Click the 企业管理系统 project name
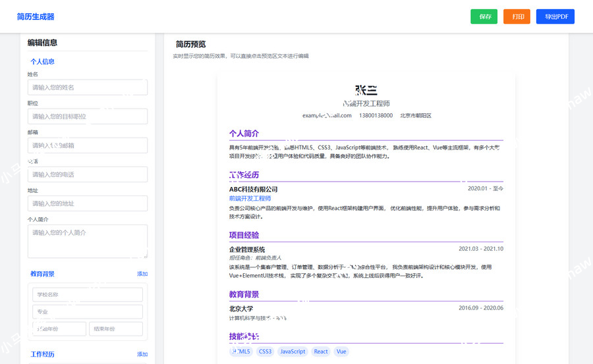Viewport: 593px width, 364px height. pyautogui.click(x=247, y=249)
